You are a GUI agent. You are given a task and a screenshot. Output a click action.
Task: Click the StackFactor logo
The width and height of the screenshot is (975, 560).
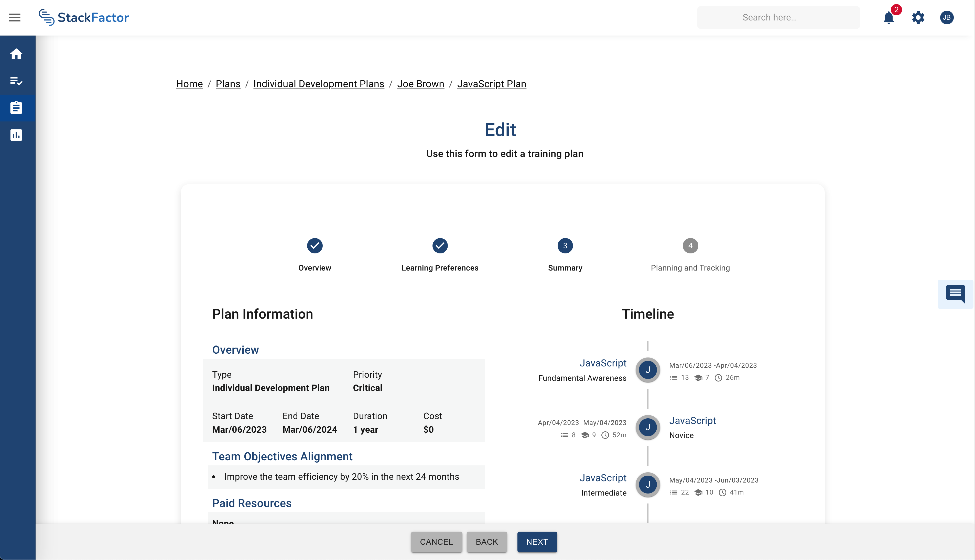click(x=84, y=17)
